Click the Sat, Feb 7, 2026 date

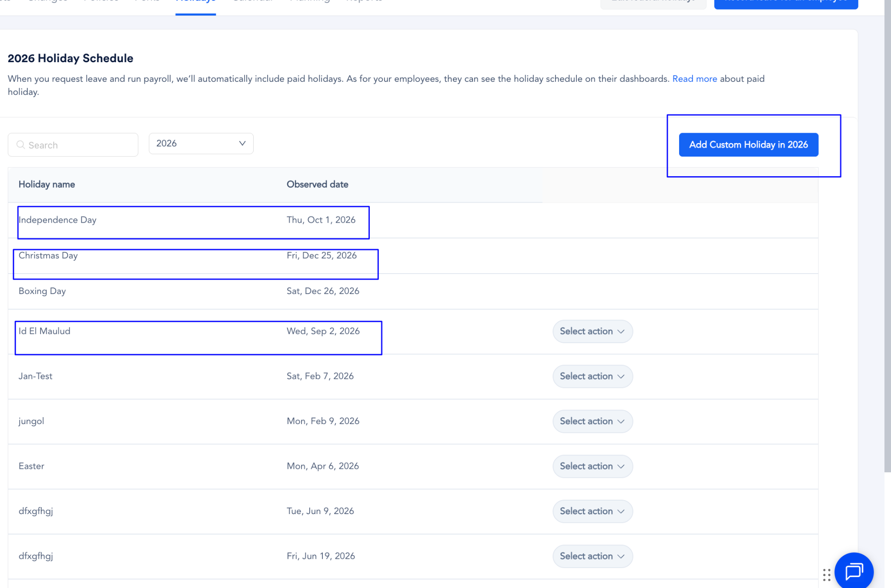(x=320, y=376)
